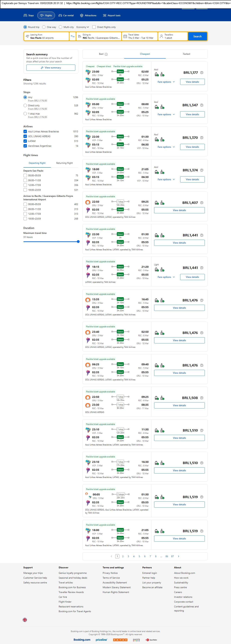This screenshot has width=231, height=644.
Task: Uncheck the GOL LINHAS AEREAS airline filter
Action: tap(25, 136)
